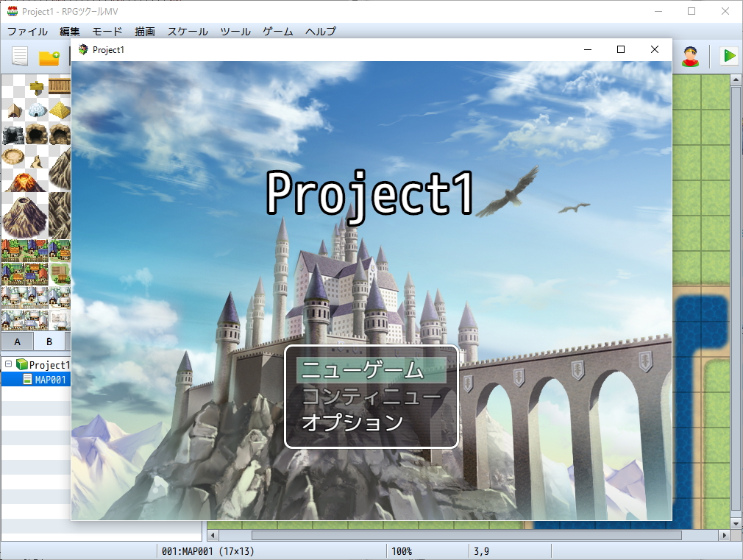Choose コンティニュー on title screen

(x=371, y=397)
